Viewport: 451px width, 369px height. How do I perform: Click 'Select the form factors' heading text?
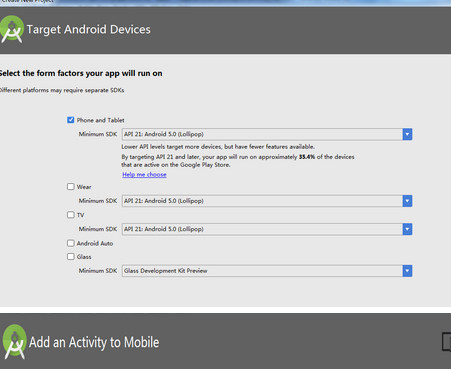click(x=81, y=73)
